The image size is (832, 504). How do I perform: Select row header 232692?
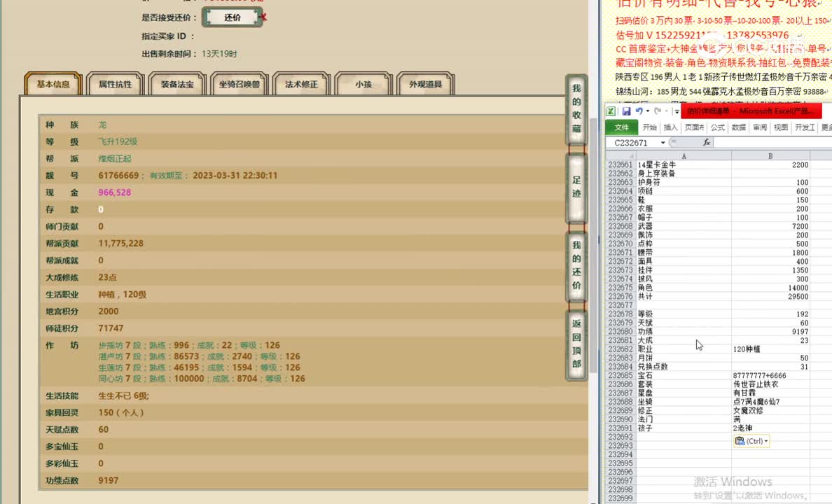coord(620,437)
